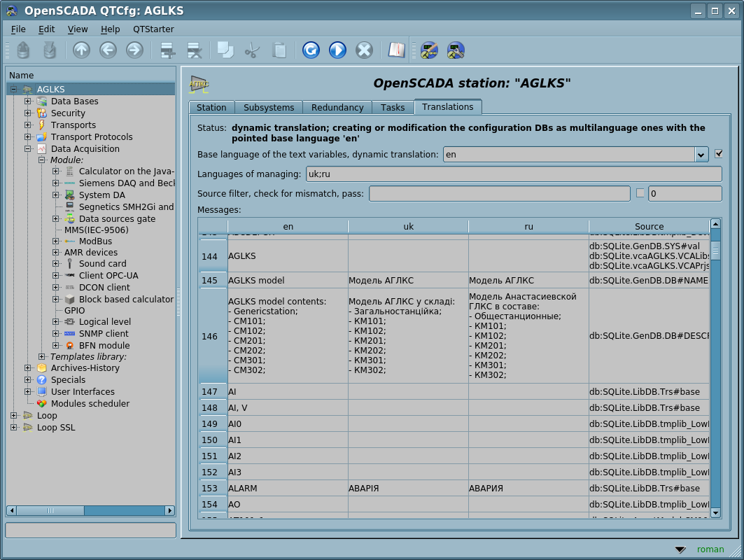The width and height of the screenshot is (744, 560).
Task: Click the Copy item toolbar icon
Action: [225, 50]
